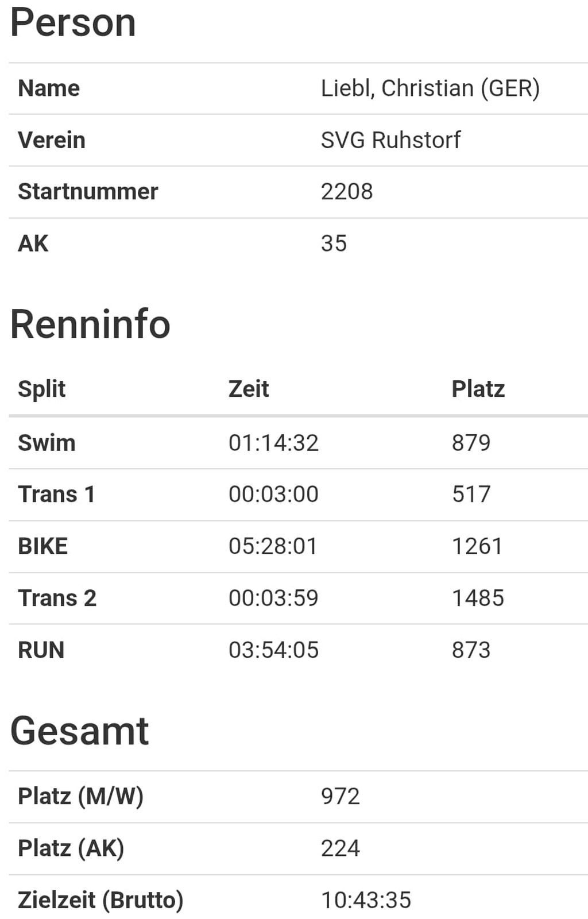
Task: Select the Swim time 01:14:32
Action: [x=273, y=443]
